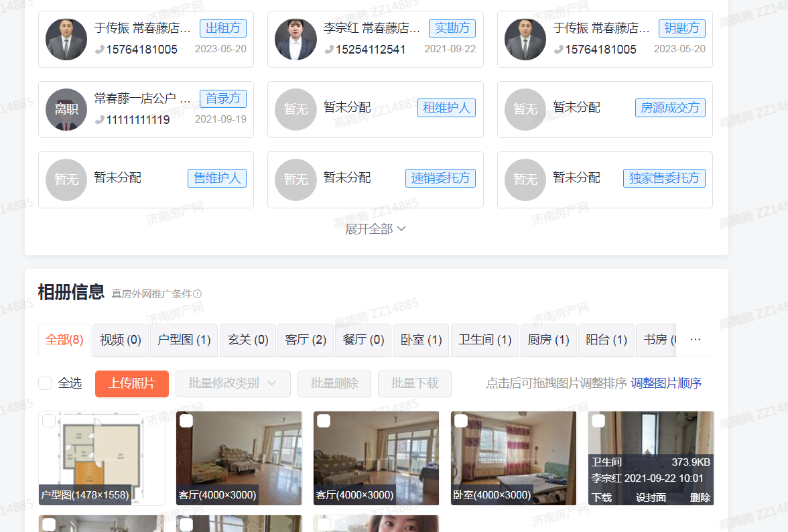Viewport: 788px width, 532px height.
Task: Click the 首录方 role tag
Action: [223, 98]
